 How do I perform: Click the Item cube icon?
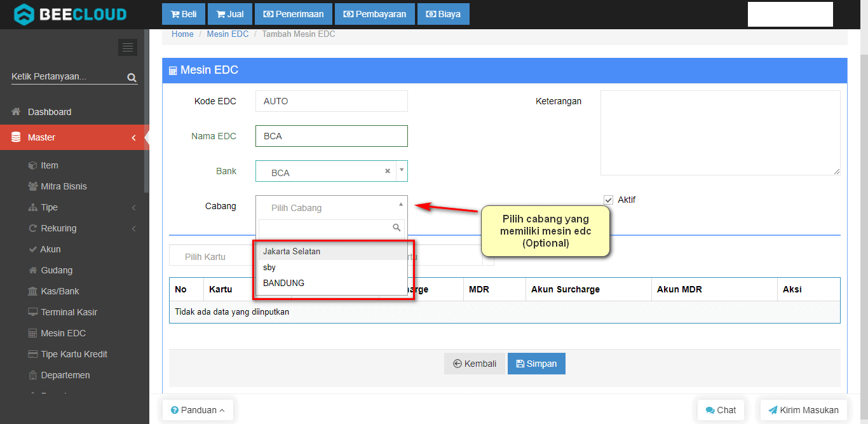click(33, 165)
